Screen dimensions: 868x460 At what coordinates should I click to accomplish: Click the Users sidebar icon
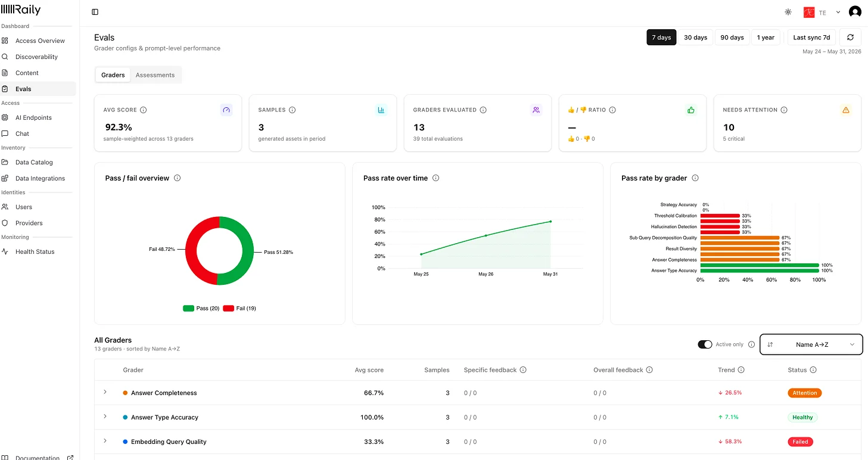click(5, 207)
